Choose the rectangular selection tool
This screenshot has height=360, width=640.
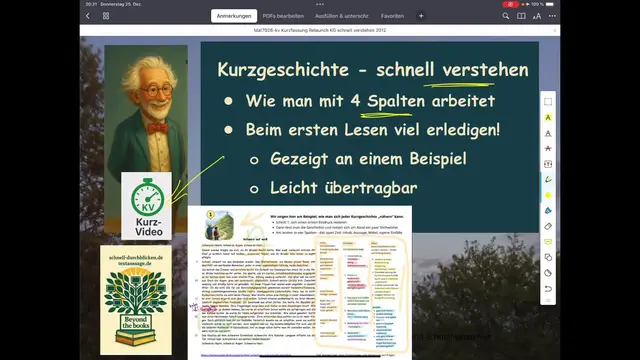click(548, 102)
